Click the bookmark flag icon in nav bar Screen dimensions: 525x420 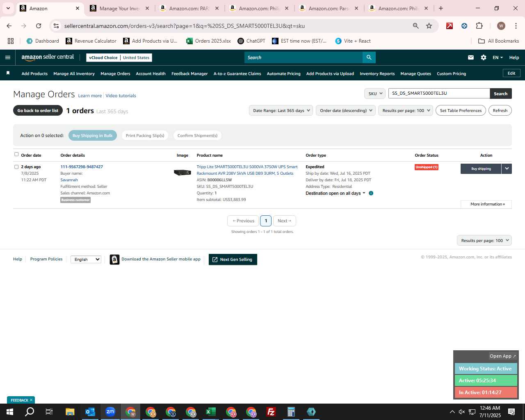[x=8, y=73]
